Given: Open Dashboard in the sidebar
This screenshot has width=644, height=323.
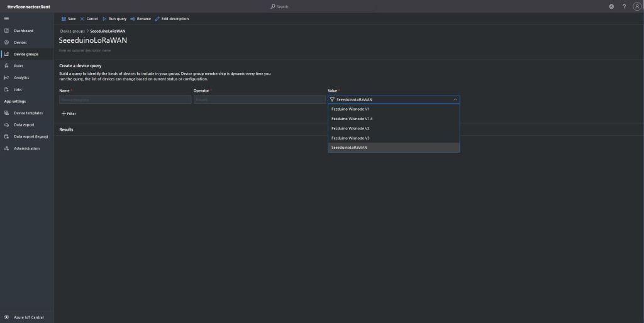Looking at the screenshot, I should click(23, 31).
